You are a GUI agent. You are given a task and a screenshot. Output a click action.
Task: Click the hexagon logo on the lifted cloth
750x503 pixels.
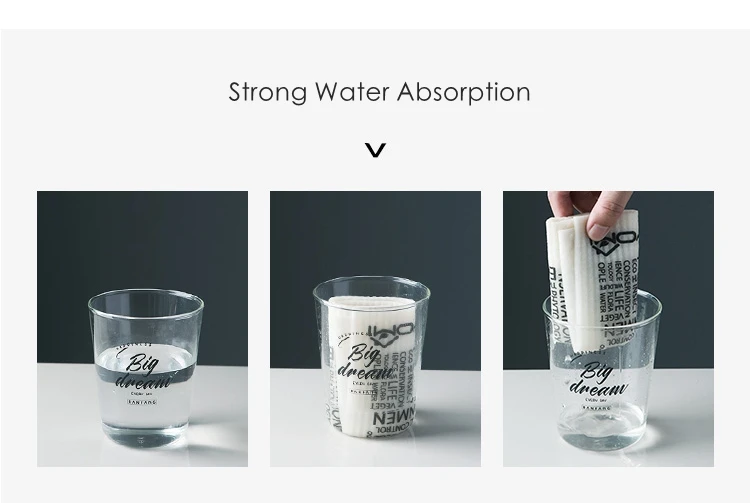tap(613, 243)
